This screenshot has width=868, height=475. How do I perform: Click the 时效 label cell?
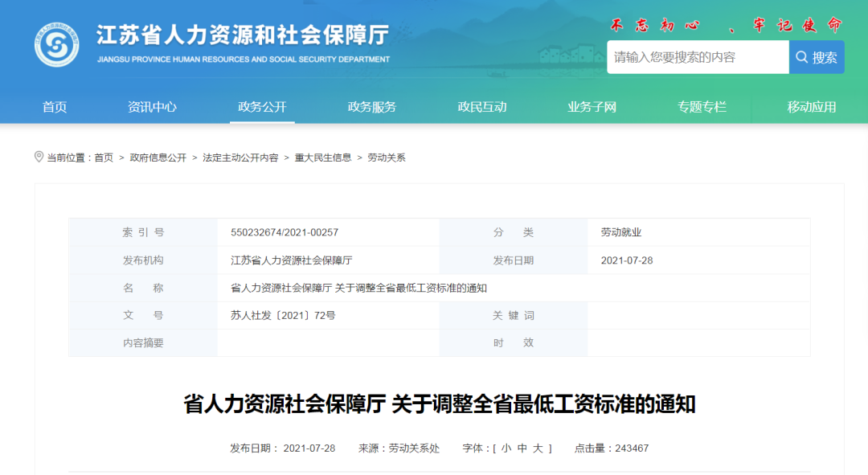(x=513, y=343)
